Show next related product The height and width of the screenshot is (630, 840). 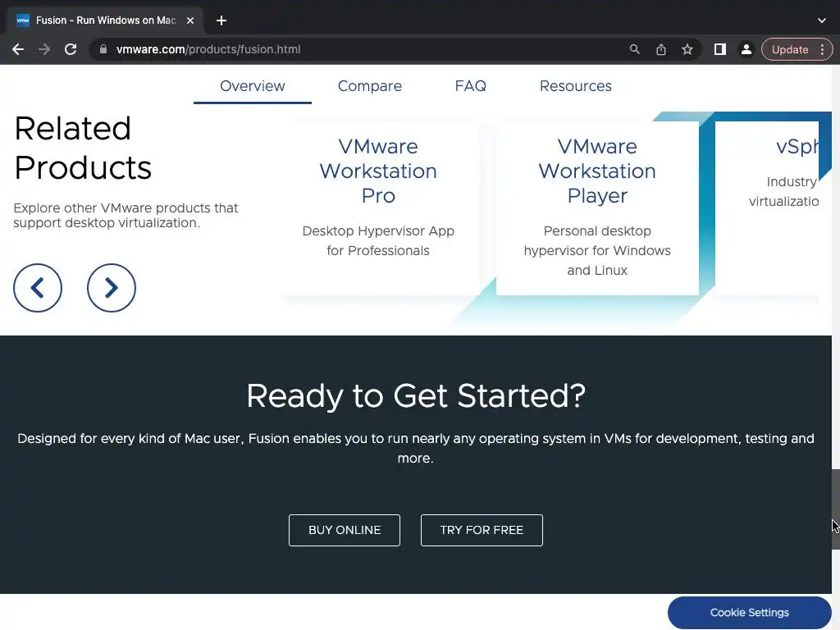click(x=112, y=288)
